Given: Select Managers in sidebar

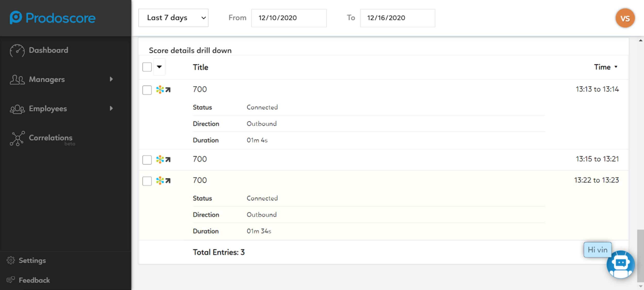Looking at the screenshot, I should point(47,79).
